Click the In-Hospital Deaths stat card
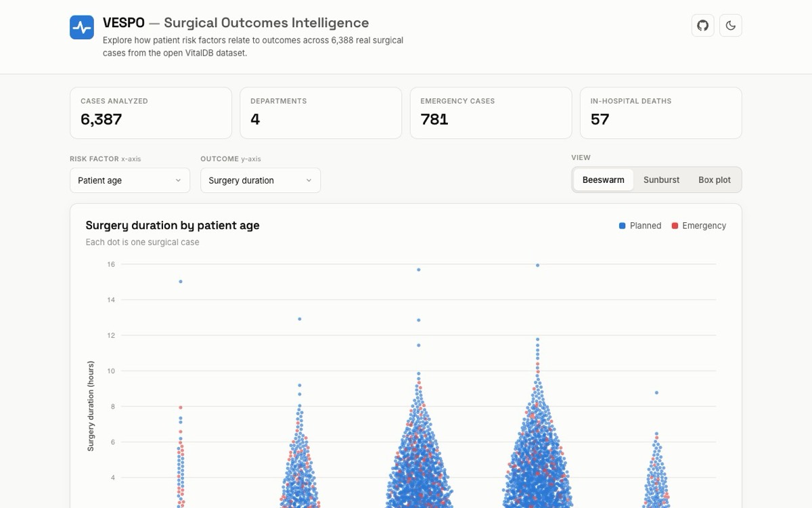 tap(661, 113)
